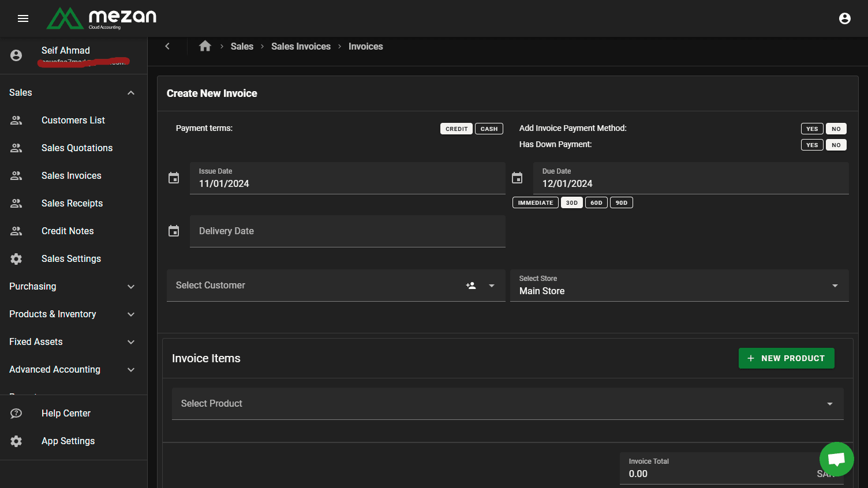
Task: Set due date to IMMEDIATE
Action: pyautogui.click(x=536, y=202)
